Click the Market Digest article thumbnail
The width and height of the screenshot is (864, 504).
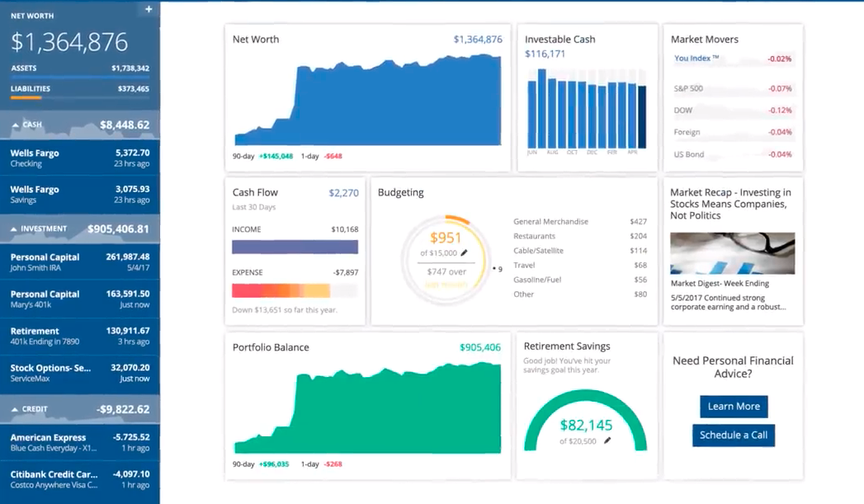click(x=732, y=252)
